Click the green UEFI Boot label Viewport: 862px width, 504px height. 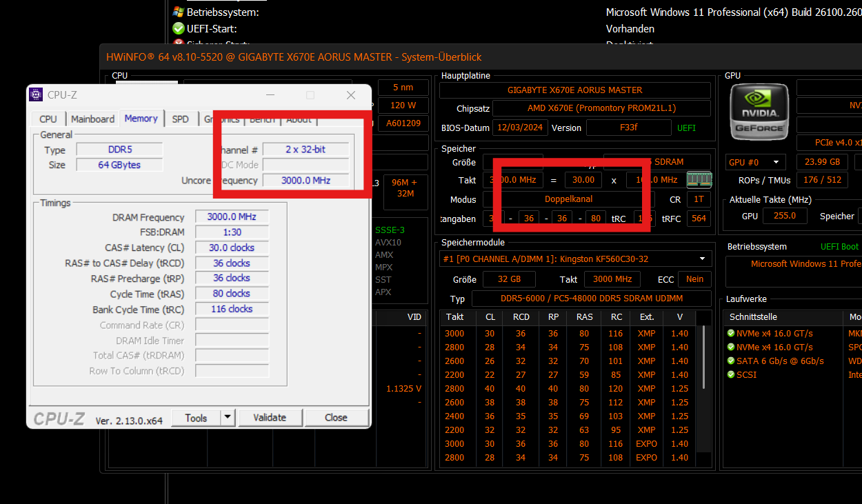coord(840,246)
